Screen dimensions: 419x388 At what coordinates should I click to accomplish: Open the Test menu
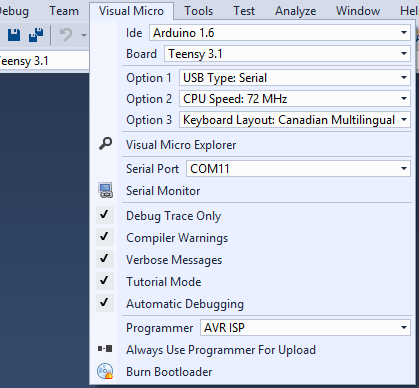tap(244, 11)
